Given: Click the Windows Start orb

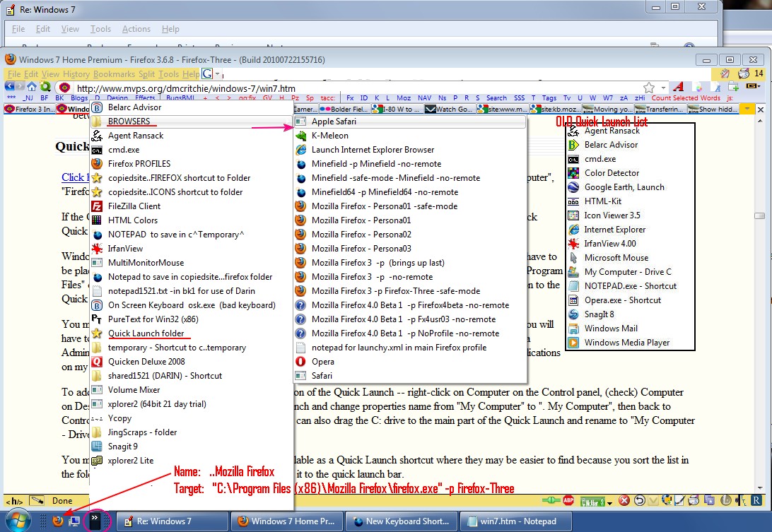Looking at the screenshot, I should click(17, 521).
